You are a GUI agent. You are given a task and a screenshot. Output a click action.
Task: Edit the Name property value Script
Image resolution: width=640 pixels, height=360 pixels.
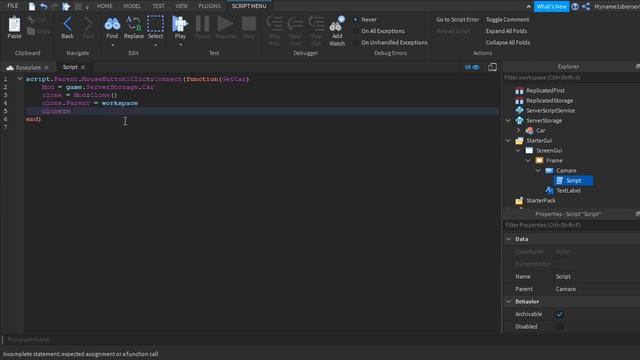tap(596, 277)
